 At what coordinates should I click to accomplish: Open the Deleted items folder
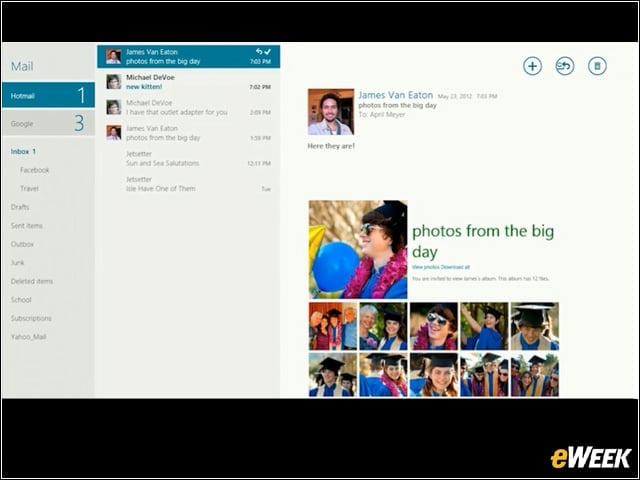32,281
